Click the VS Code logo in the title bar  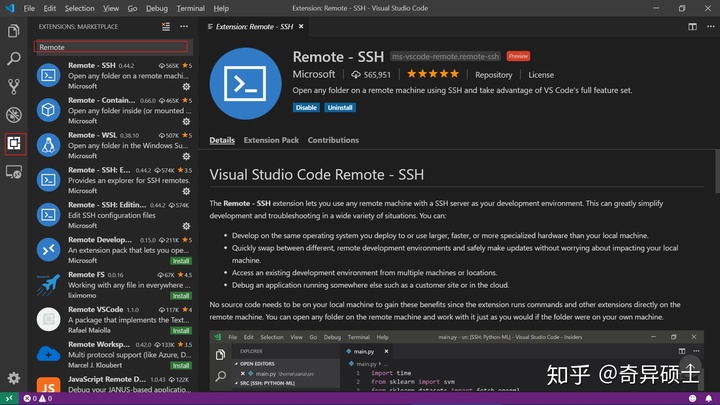(10, 8)
